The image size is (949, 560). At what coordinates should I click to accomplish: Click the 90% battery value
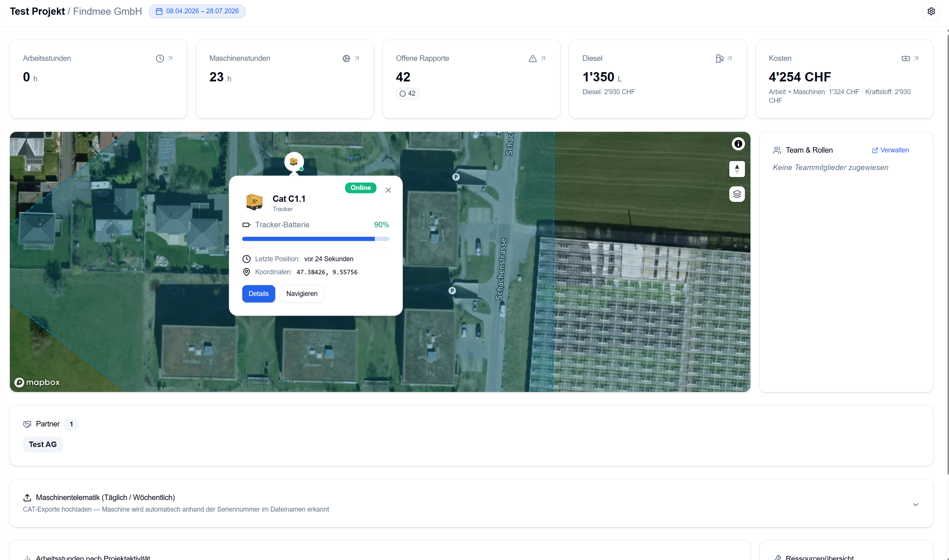click(381, 225)
